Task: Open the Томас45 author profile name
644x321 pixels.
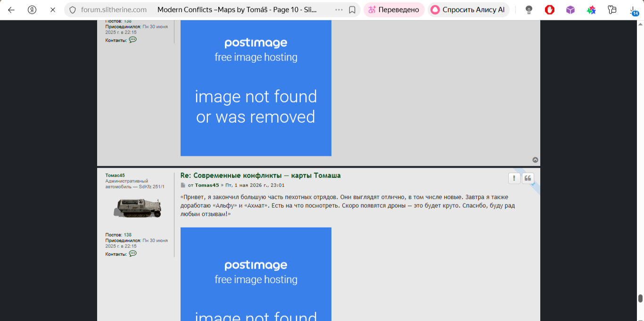Action: [115, 175]
